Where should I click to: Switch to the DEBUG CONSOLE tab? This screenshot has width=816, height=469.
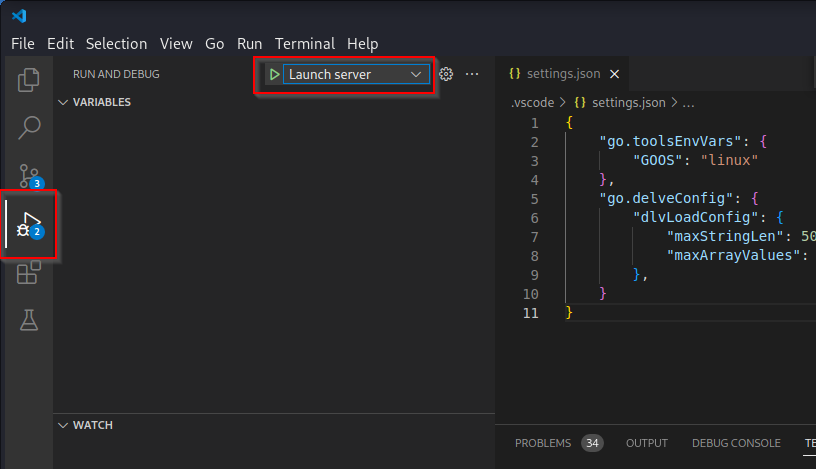point(735,443)
